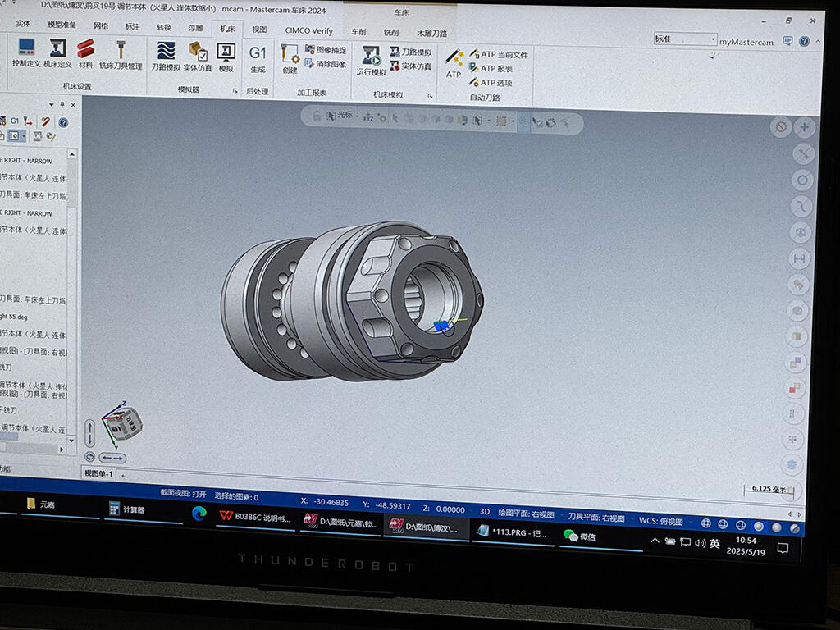Click the toolpaths panel scroll right arrow
Image resolution: width=840 pixels, height=630 pixels.
[x=62, y=450]
